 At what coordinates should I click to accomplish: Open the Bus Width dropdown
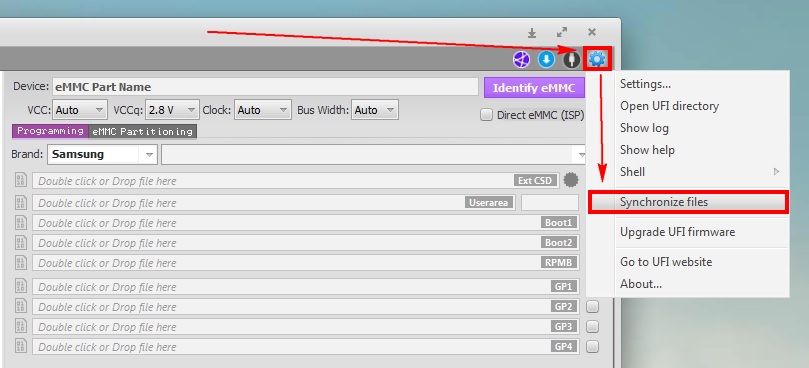point(375,110)
